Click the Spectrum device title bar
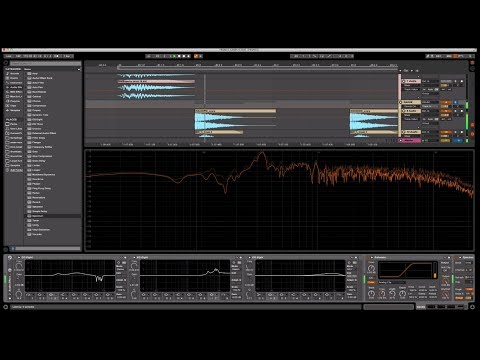Viewport: 480px width, 360px height. click(464, 258)
